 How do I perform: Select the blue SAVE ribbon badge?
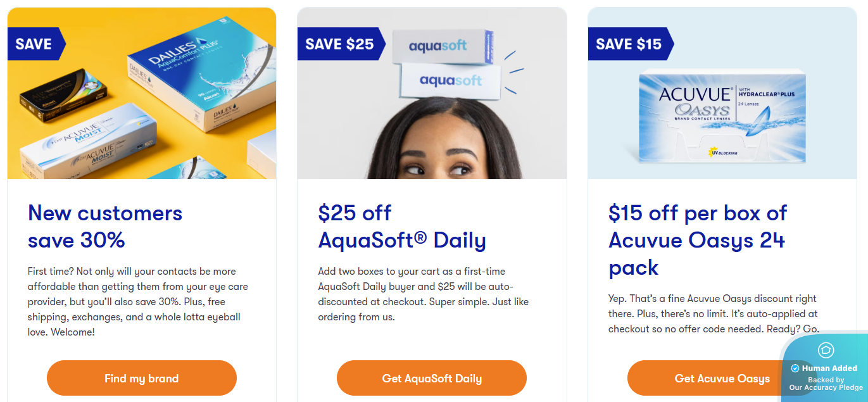[x=35, y=44]
